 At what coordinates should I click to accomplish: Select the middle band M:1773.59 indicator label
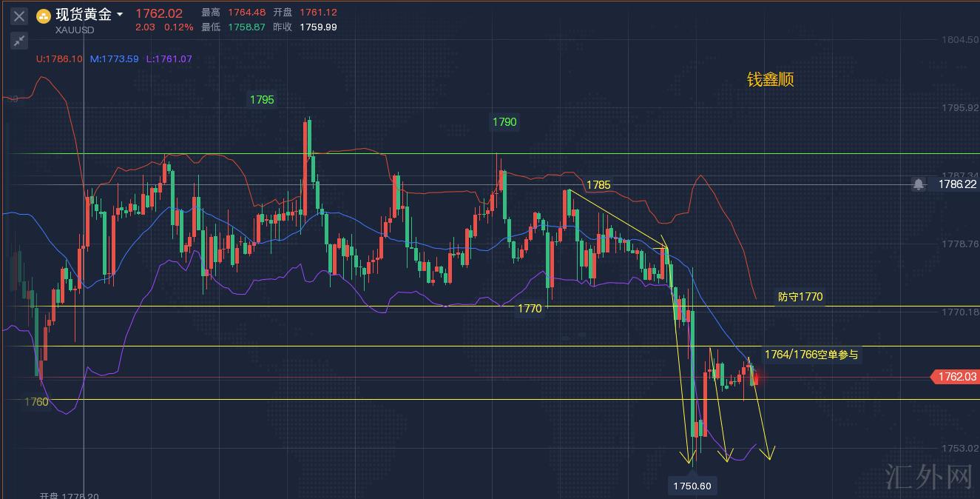click(114, 58)
